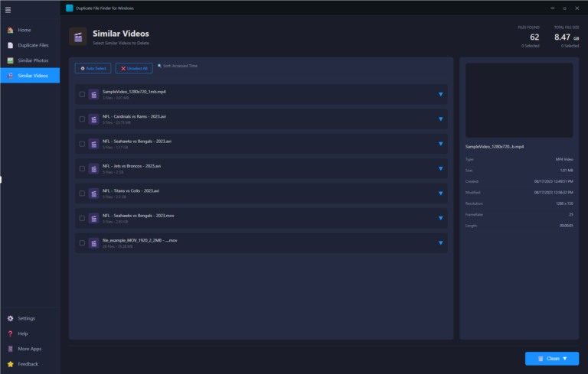Image resolution: width=588 pixels, height=374 pixels.
Task: Click the Created date '08/17/2023 12:49:51 PM'
Action: coord(554,181)
